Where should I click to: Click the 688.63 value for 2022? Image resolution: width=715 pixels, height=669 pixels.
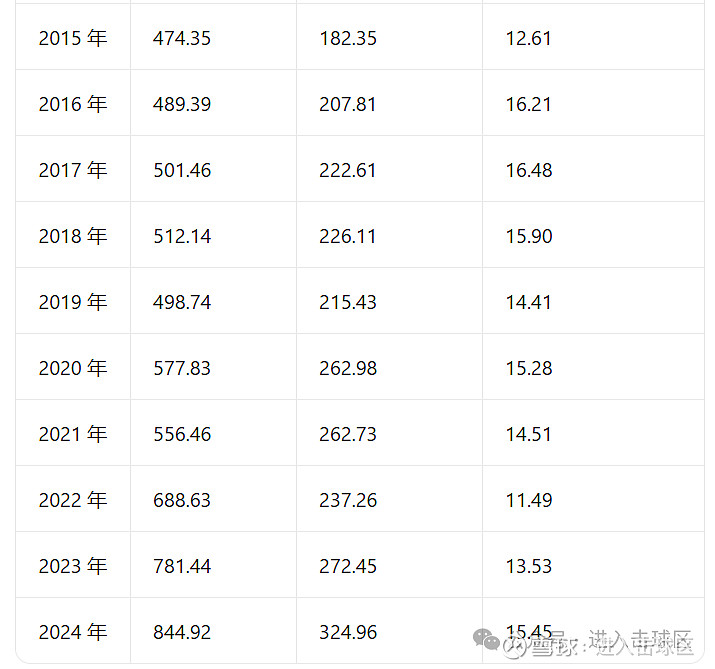click(182, 500)
